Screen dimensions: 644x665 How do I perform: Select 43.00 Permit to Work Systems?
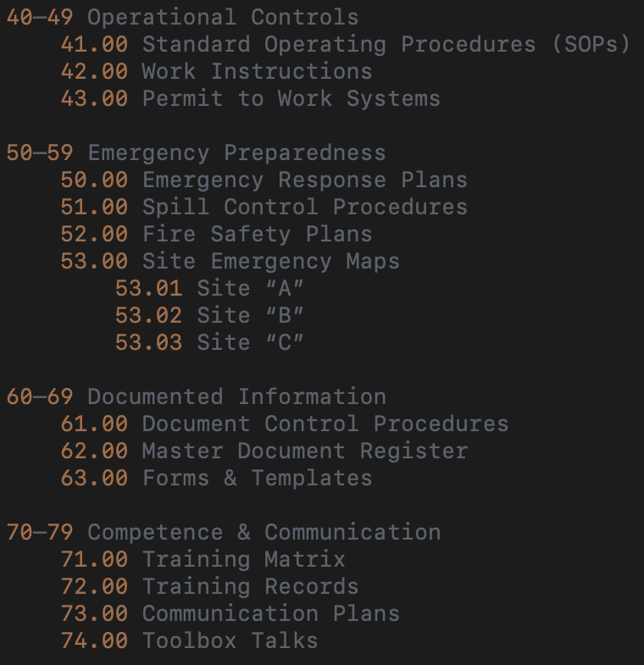[x=250, y=98]
